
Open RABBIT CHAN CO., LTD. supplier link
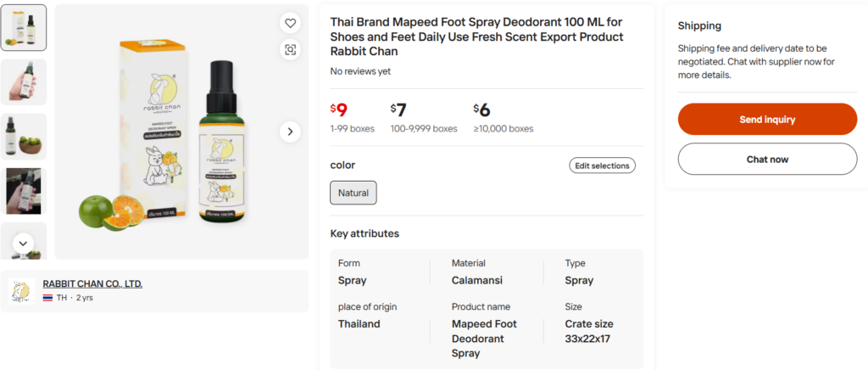(x=92, y=283)
